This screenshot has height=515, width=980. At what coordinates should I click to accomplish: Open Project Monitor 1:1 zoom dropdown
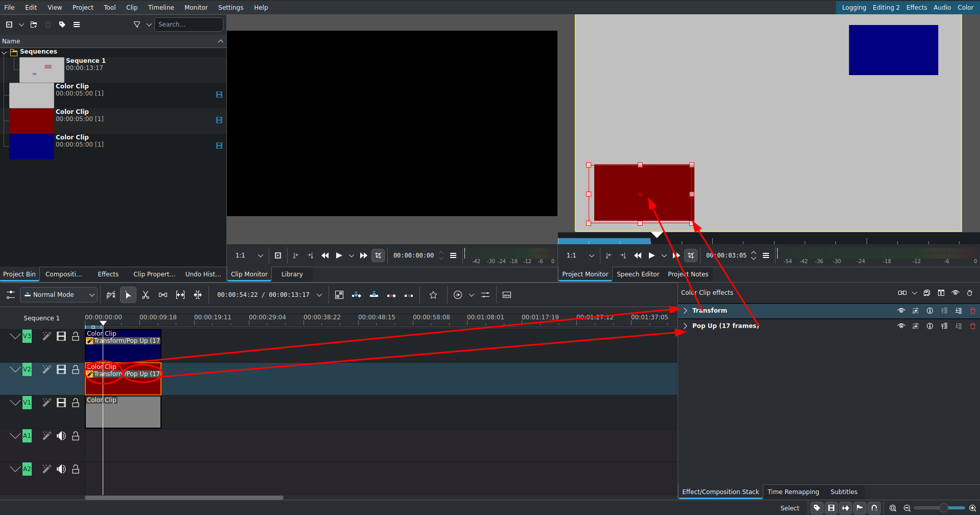click(580, 255)
